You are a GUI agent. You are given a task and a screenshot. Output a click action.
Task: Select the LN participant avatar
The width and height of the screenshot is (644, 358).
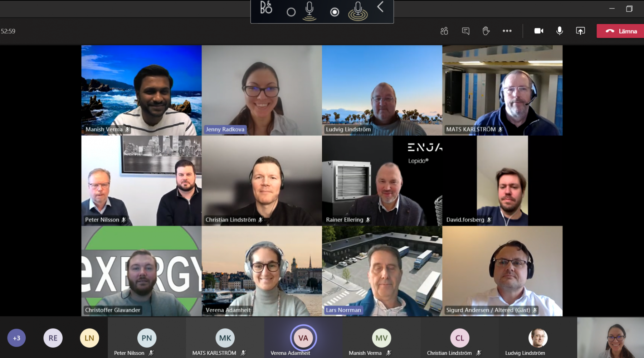89,338
